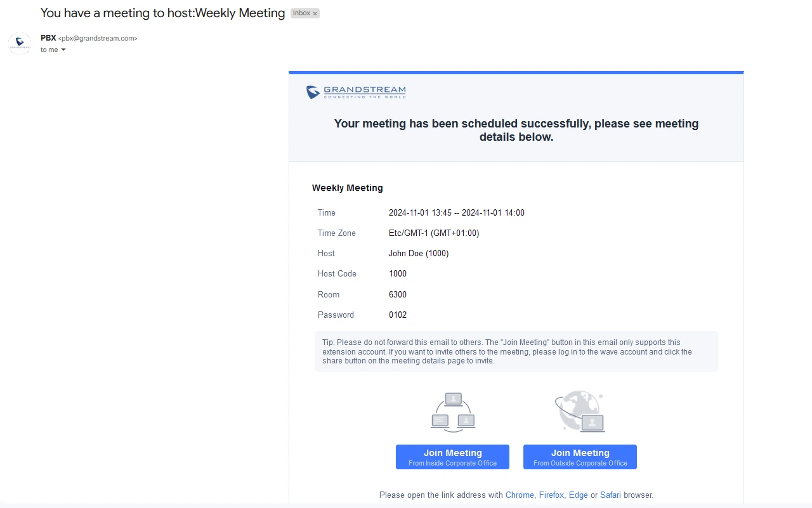Open the Chrome browser link
812x508 pixels.
520,495
